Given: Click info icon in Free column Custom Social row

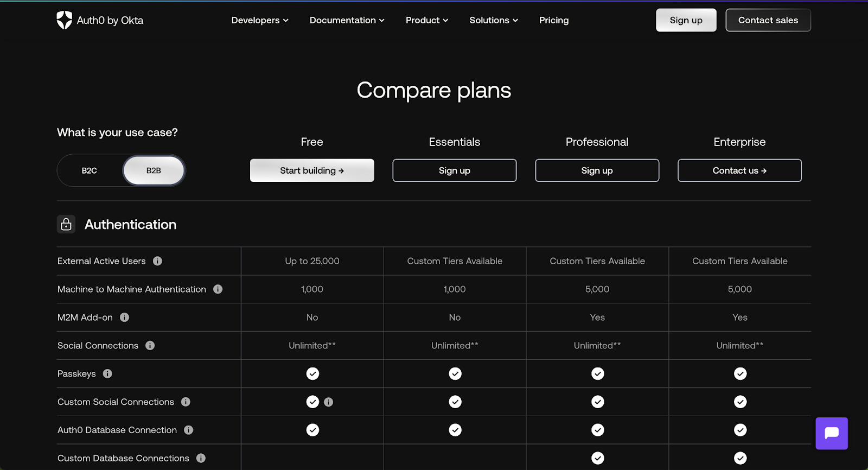Looking at the screenshot, I should 329,402.
